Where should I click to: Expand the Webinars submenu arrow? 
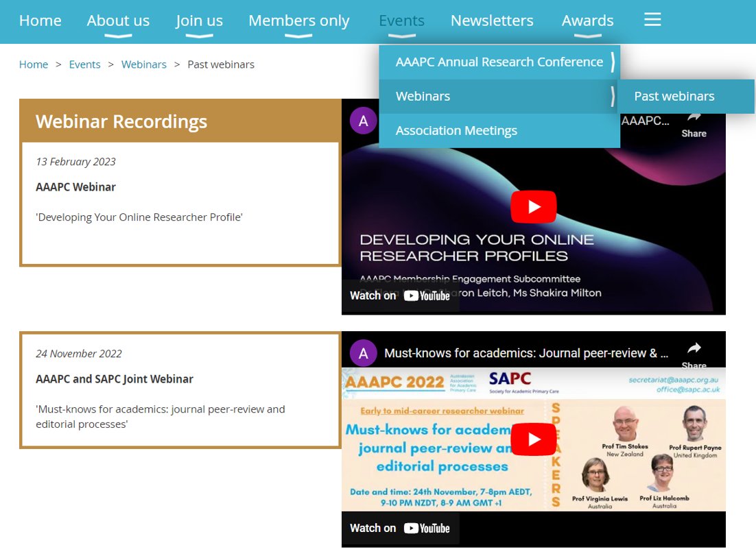pyautogui.click(x=613, y=96)
